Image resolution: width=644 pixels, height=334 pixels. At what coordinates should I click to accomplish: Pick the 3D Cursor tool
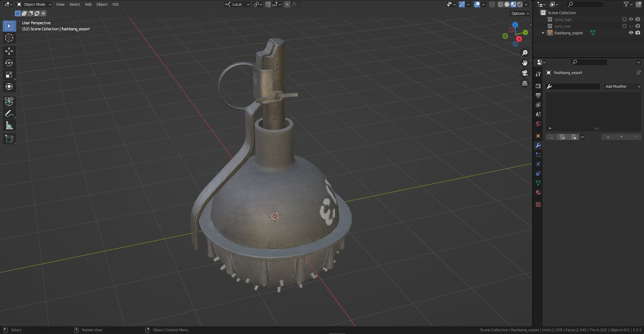coord(9,38)
